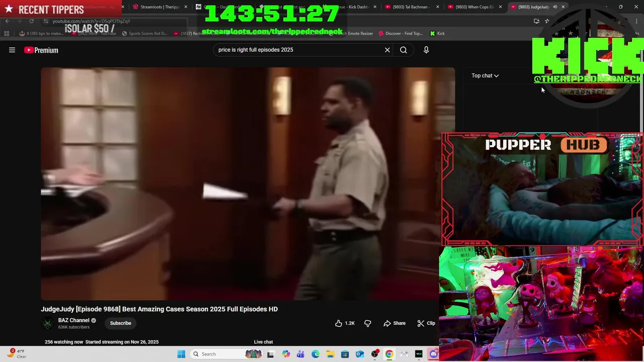The width and height of the screenshot is (644, 362).
Task: Open Microsoft Teams from taskbar
Action: 300,354
